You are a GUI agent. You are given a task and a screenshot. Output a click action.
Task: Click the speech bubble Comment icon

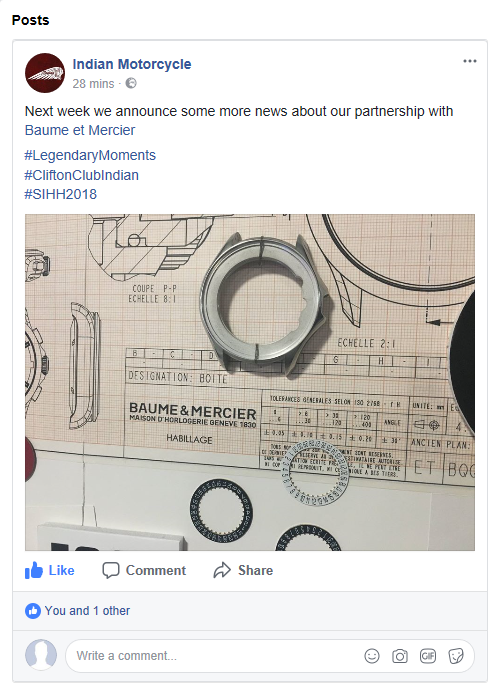111,570
